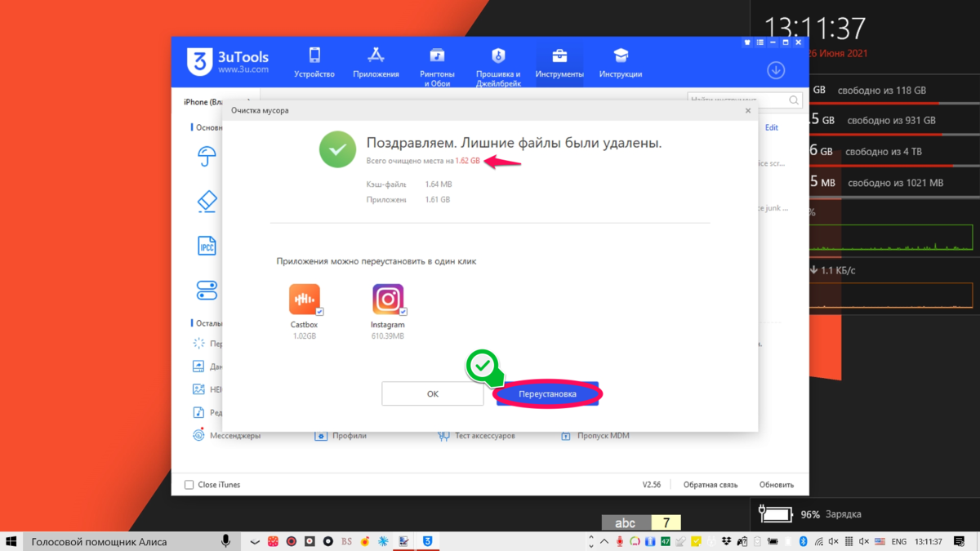This screenshot has width=980, height=551.
Task: Click the 3uTools shield logo
Action: (199, 62)
